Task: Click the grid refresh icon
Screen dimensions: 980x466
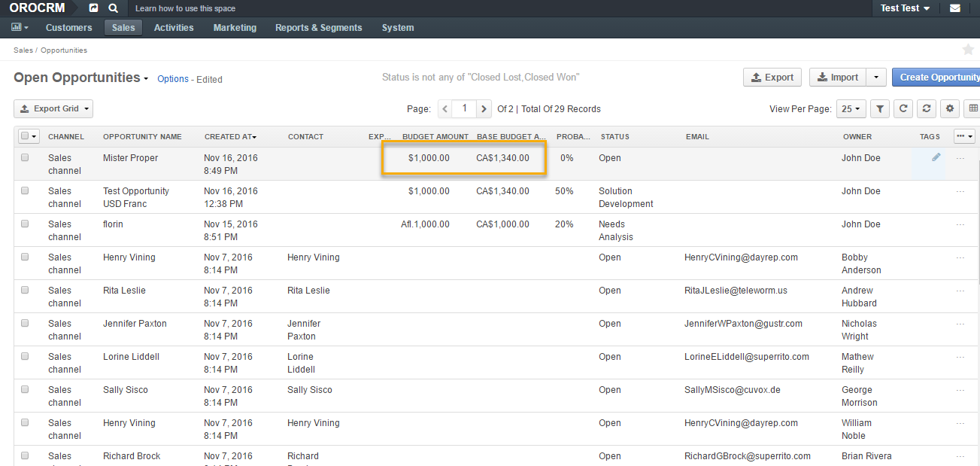Action: click(903, 109)
